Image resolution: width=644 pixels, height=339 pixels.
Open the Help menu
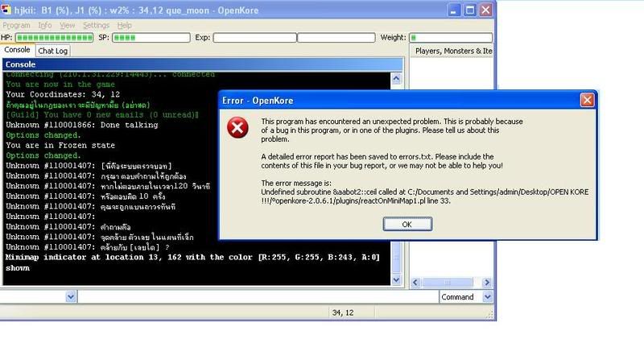pyautogui.click(x=124, y=26)
